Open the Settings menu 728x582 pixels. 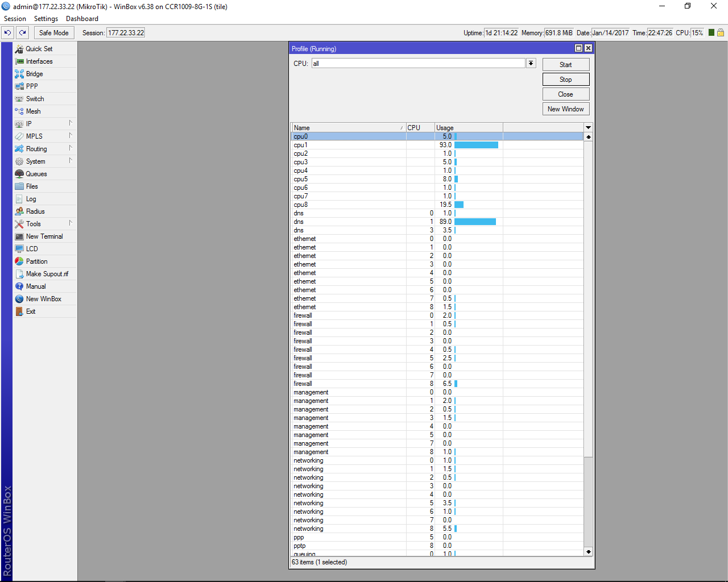pyautogui.click(x=46, y=19)
